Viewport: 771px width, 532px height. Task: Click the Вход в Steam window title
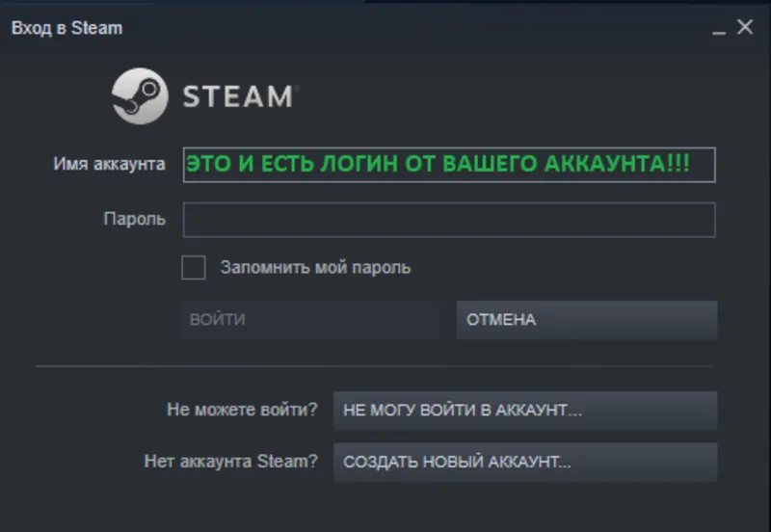click(x=66, y=28)
